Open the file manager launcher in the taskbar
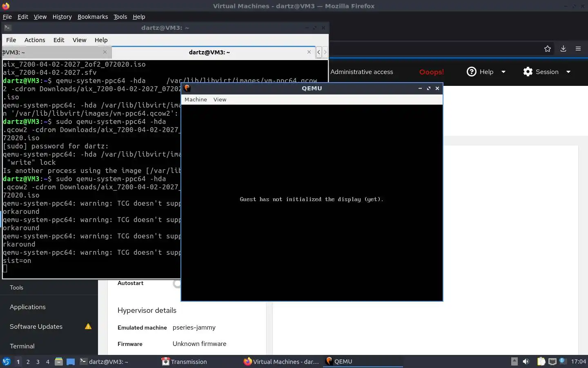 click(x=59, y=361)
